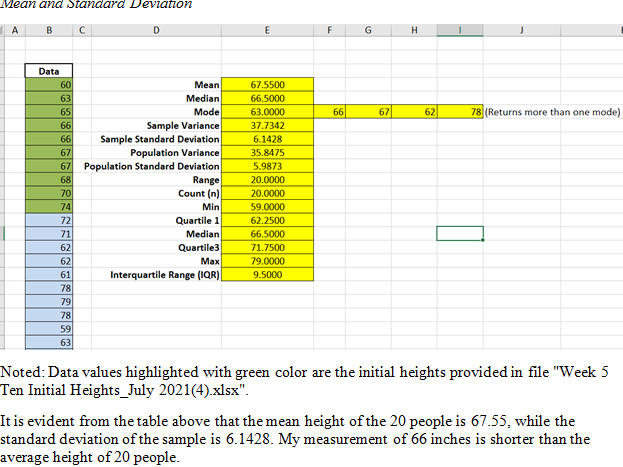Click blue data cell containing 71
Viewport: 623px width, 467px height.
tap(49, 234)
